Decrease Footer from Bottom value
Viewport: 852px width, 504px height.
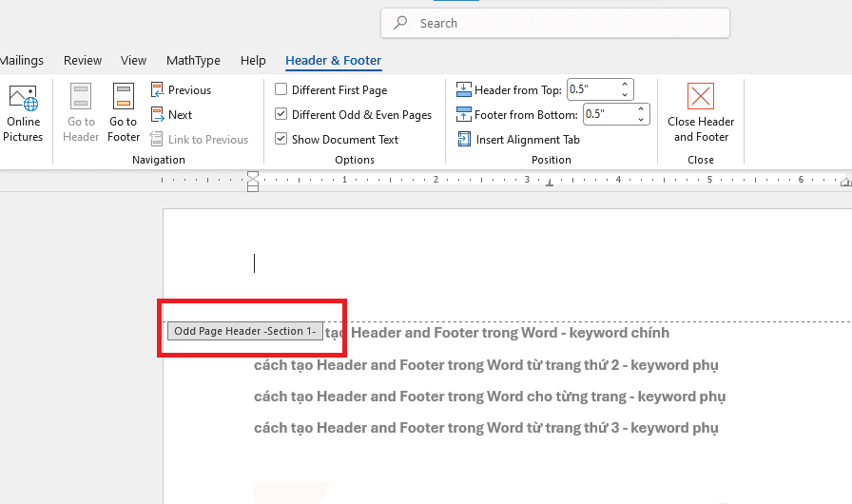click(x=641, y=119)
